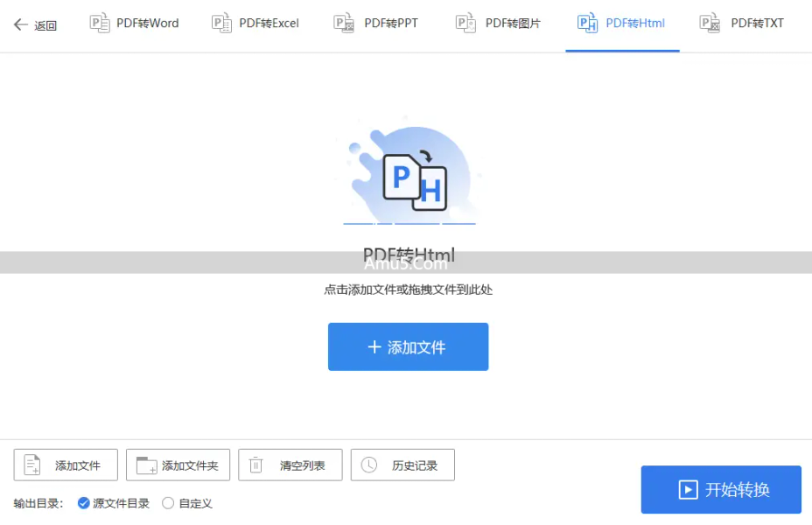Select the 自定义 output directory radio button

(166, 503)
